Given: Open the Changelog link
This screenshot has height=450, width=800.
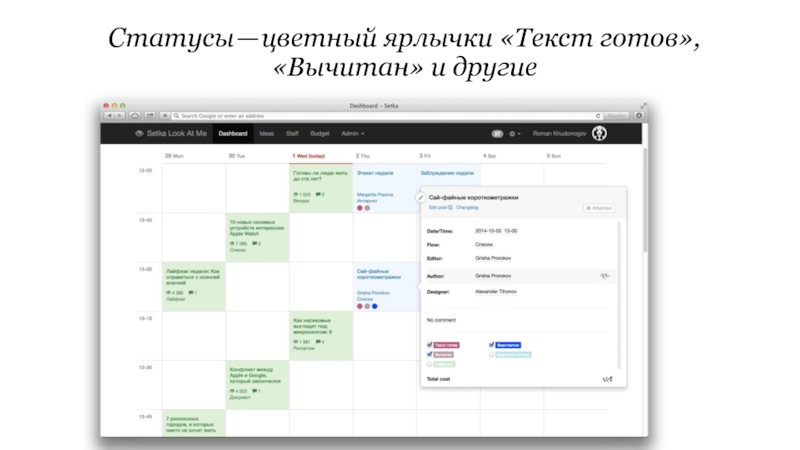Looking at the screenshot, I should 467,208.
